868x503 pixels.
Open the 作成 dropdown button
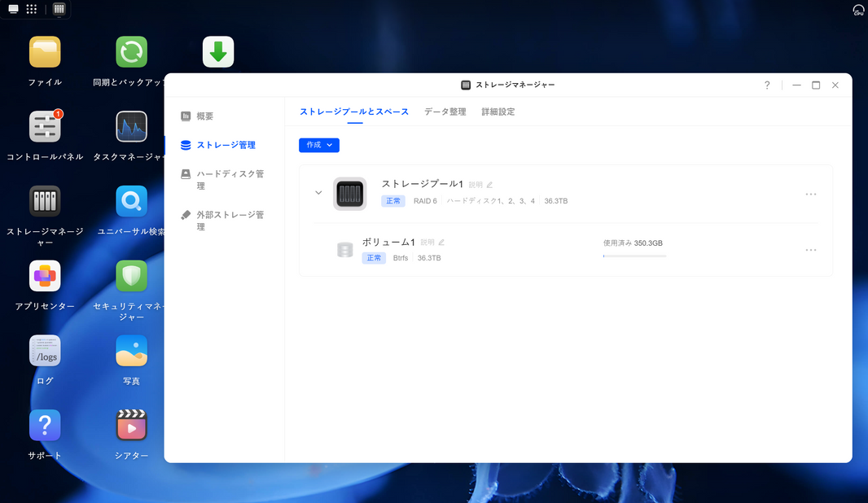(318, 144)
